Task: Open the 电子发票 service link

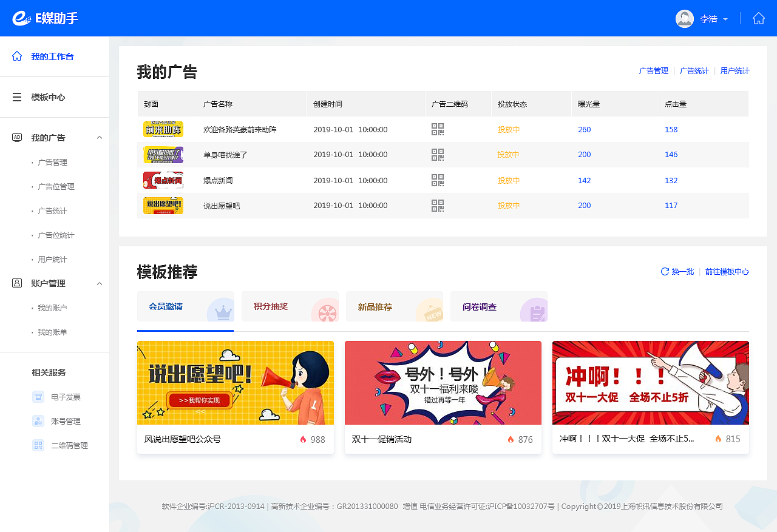Action: 66,397
